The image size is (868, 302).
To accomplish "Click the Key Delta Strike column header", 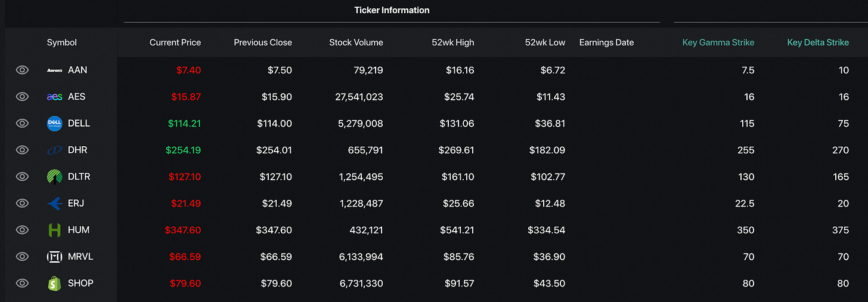I will (x=818, y=42).
